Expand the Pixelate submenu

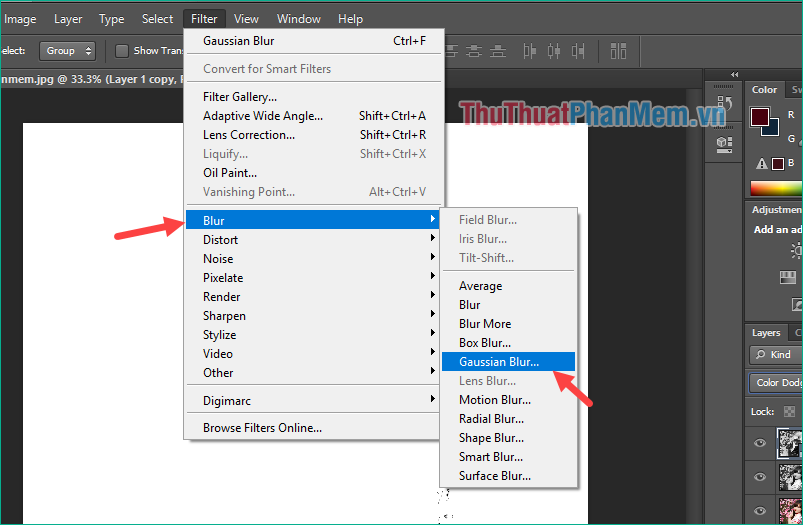(x=311, y=278)
